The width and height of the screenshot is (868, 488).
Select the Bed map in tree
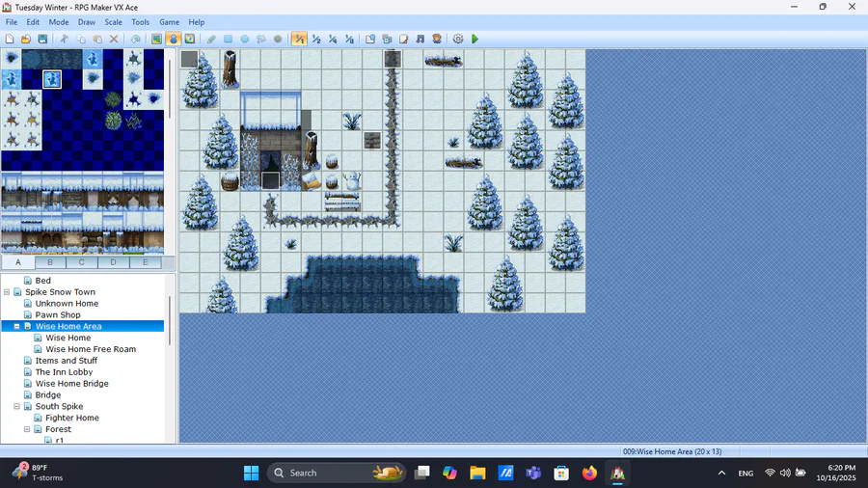click(x=42, y=281)
